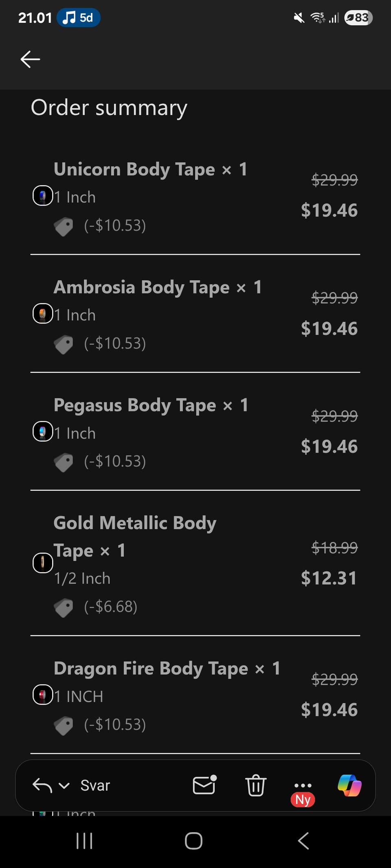The image size is (391, 868).
Task: Tap discount tag icon under Gold Metallic
Action: 64,608
